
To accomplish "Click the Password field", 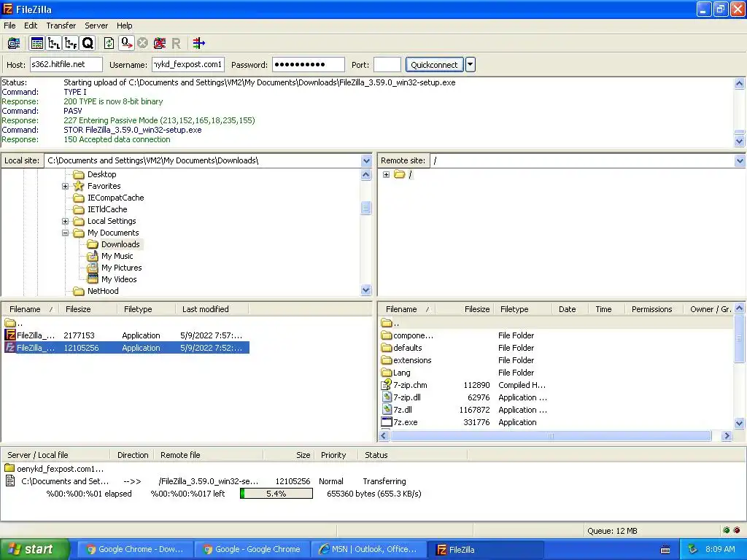I will click(x=309, y=65).
